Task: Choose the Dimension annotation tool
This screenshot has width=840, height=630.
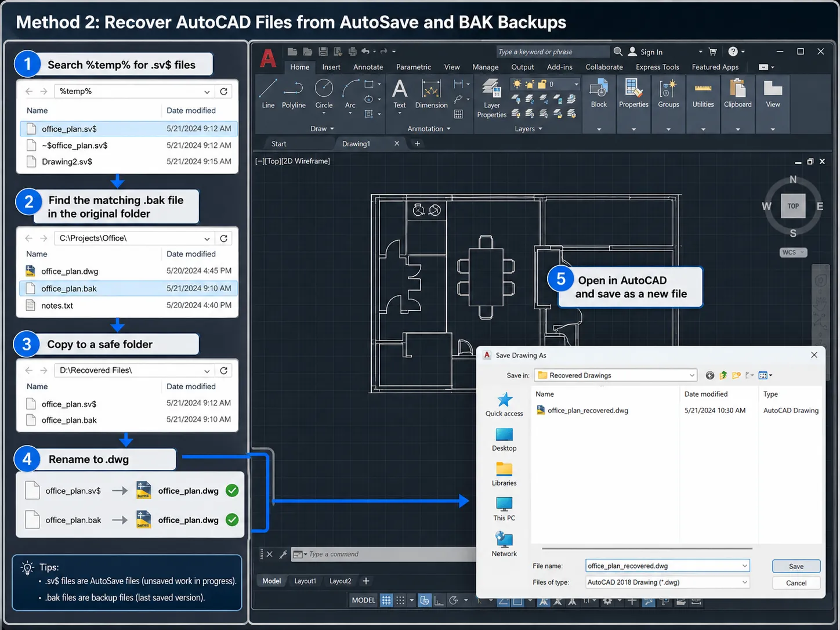Action: 431,94
